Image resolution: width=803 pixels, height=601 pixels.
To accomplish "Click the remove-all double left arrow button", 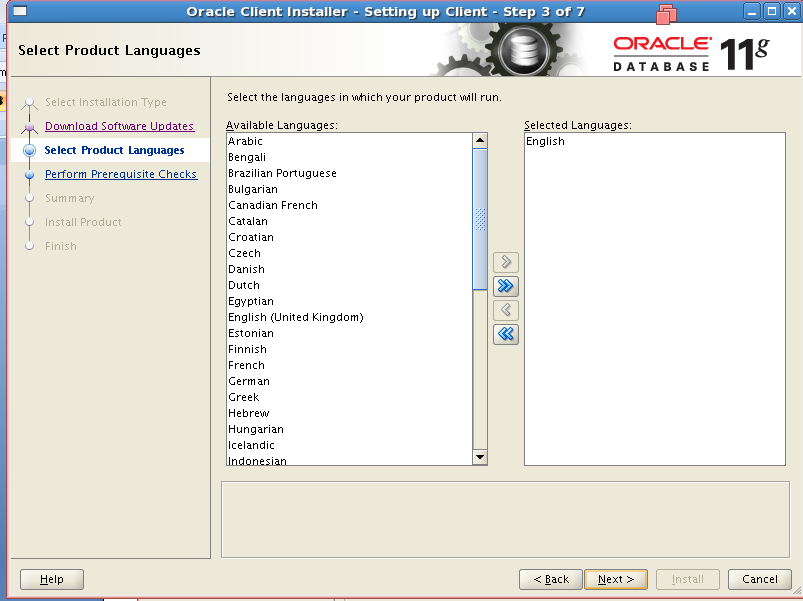I will 505,334.
